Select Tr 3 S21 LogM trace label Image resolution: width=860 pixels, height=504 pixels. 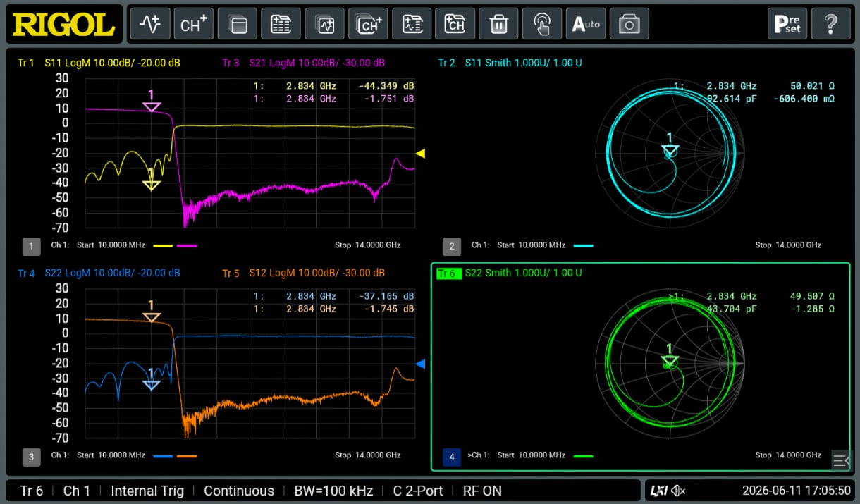(x=304, y=63)
